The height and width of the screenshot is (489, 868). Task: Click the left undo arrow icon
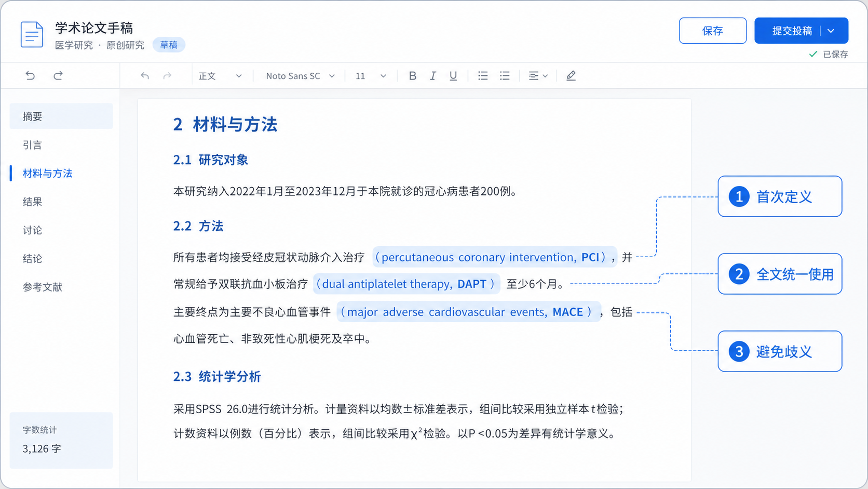(x=30, y=76)
